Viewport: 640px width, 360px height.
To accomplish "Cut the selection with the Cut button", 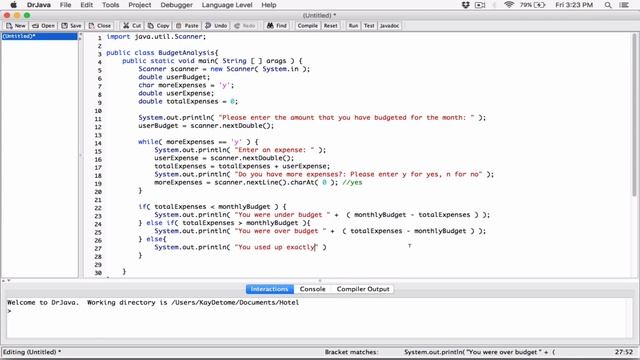I will 132,26.
